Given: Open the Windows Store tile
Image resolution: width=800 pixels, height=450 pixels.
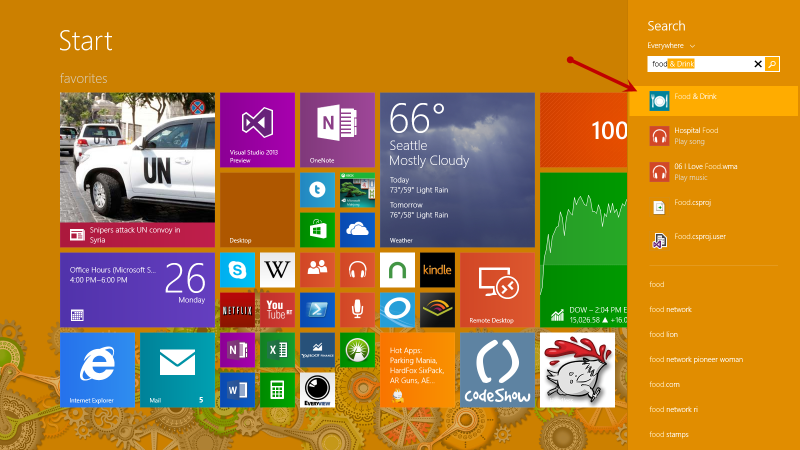Looking at the screenshot, I should pyautogui.click(x=317, y=229).
